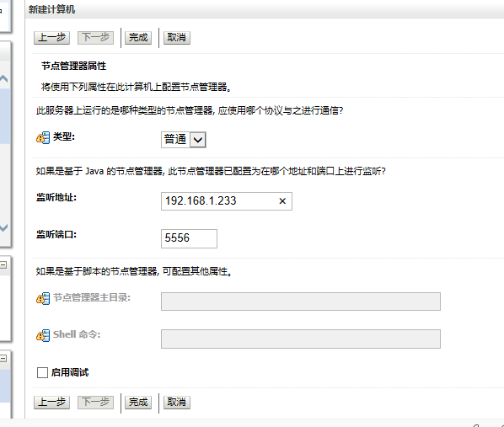The width and height of the screenshot is (504, 427).
Task: Click the bottom 完成 button
Action: (138, 403)
